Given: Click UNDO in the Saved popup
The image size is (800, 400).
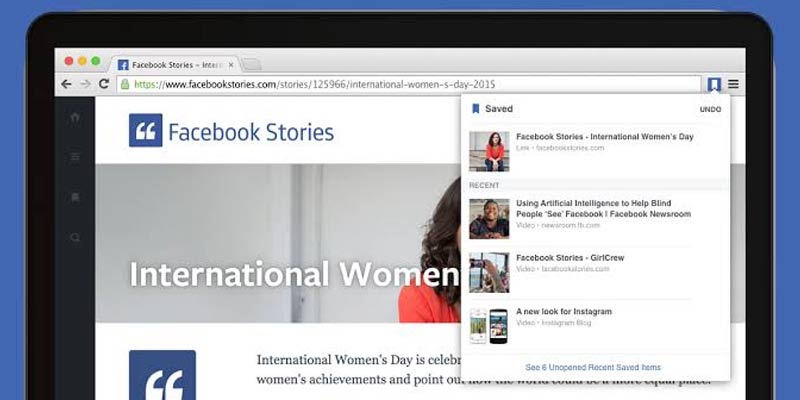Looking at the screenshot, I should coord(710,109).
